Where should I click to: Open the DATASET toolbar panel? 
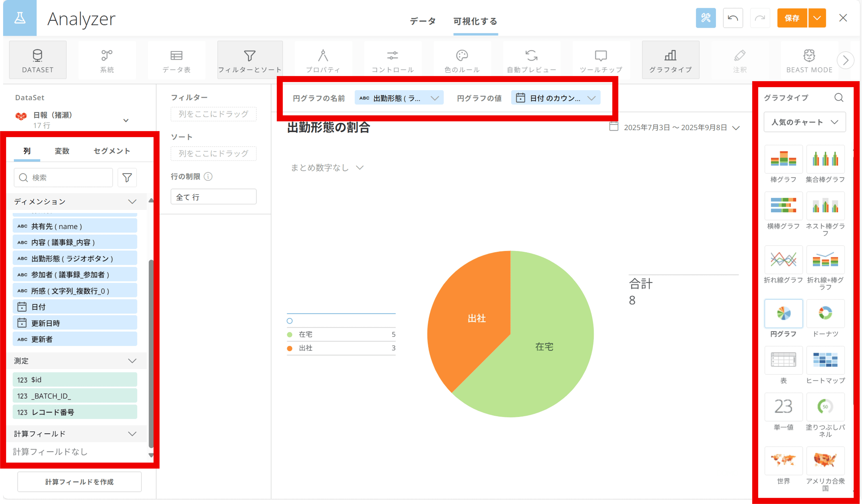(x=38, y=60)
